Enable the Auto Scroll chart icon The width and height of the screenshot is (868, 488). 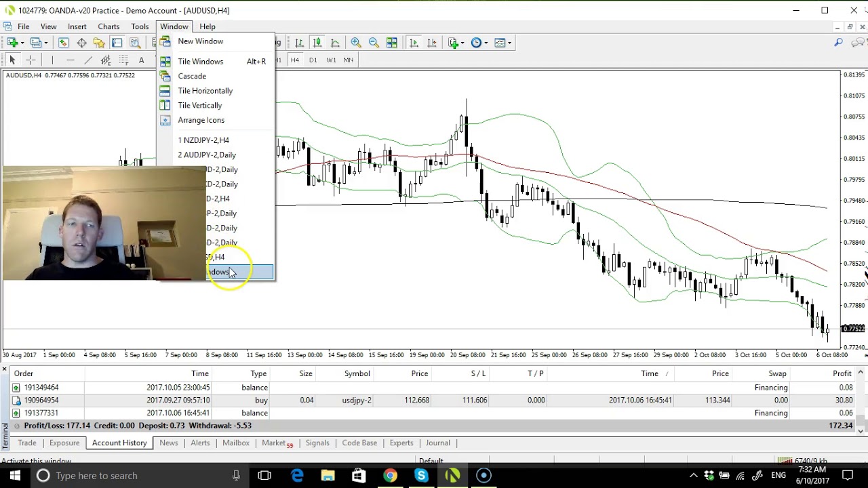(414, 43)
